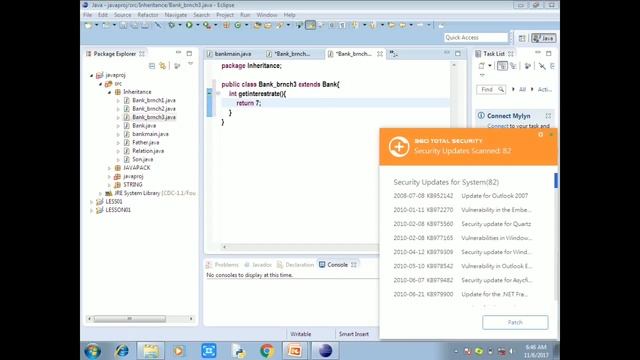Viewport: 640px width, 360px height.
Task: Expand the LESSON01 project node
Action: click(91, 210)
